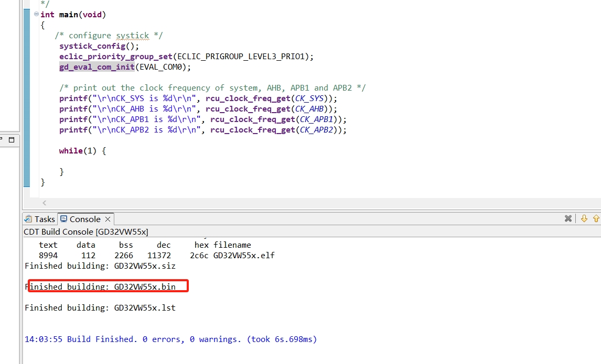Click the Build Finished status message
This screenshot has width=601, height=364.
click(170, 339)
